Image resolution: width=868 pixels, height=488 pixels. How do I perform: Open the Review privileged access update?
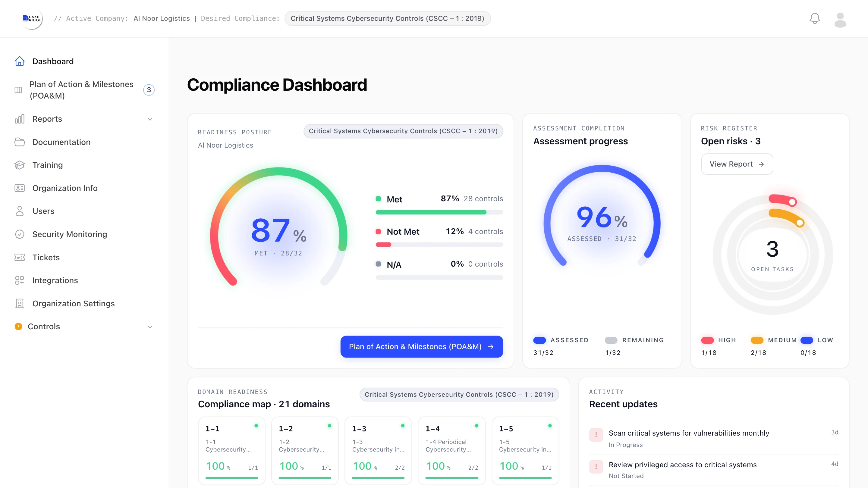[x=714, y=470]
